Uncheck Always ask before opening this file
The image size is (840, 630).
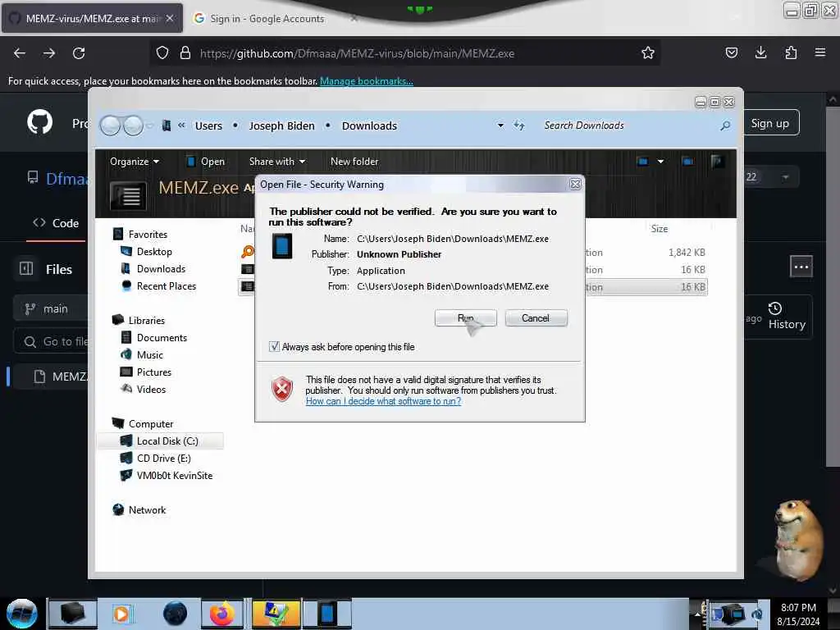pos(274,347)
